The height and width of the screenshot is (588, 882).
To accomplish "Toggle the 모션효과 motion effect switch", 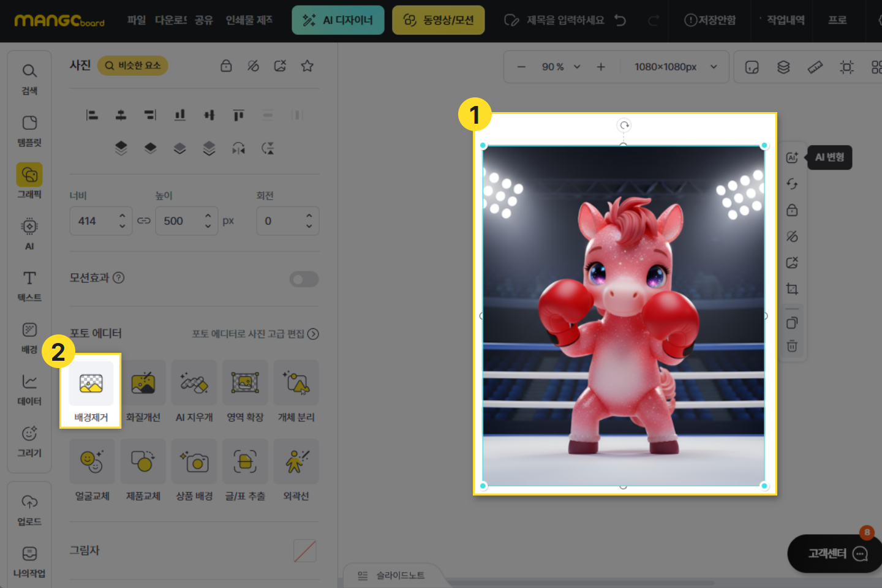I will [304, 279].
